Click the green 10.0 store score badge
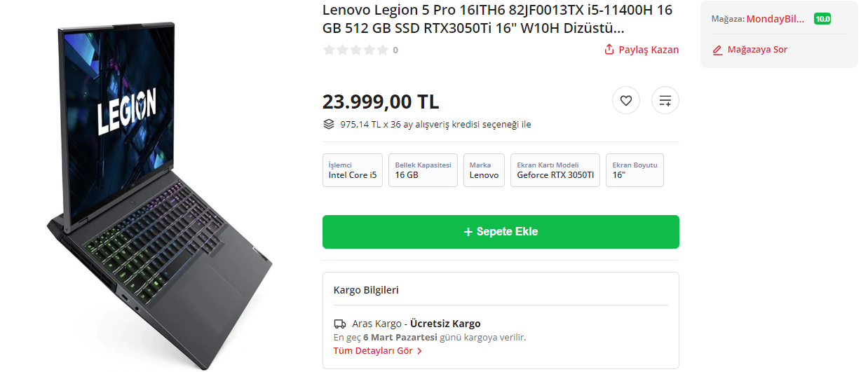Screen dimensions: 868x372 (x=822, y=19)
